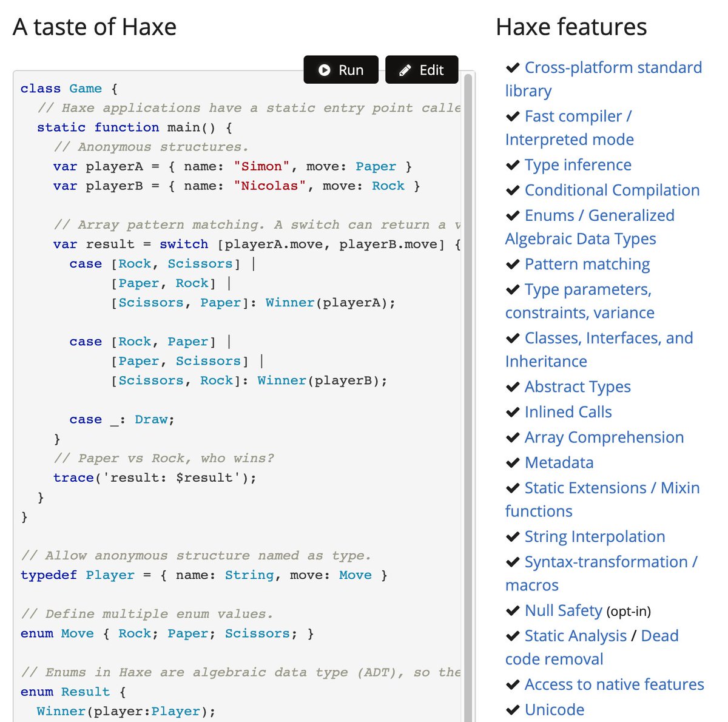Click the 'Winner(player:Player);' code line

[126, 711]
